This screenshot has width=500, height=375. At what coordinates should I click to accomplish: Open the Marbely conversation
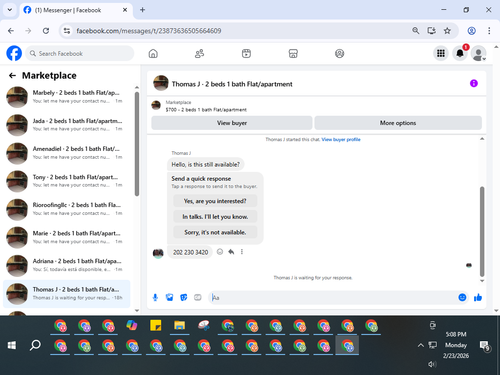(x=67, y=97)
